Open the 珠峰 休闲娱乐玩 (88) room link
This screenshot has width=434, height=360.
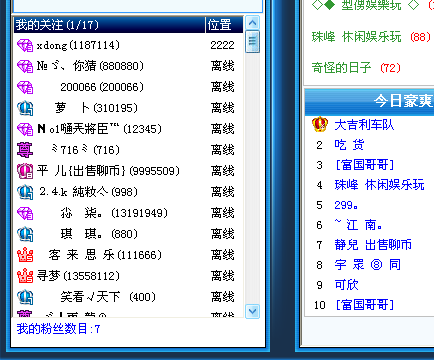point(371,37)
